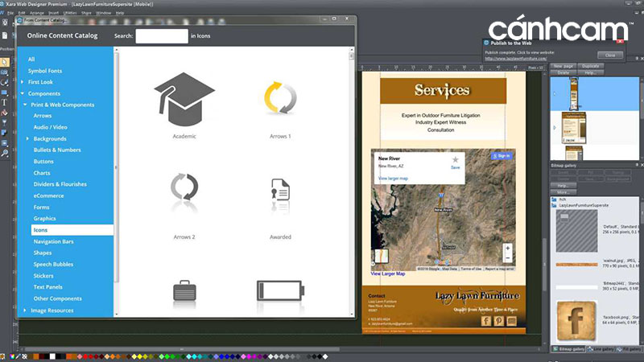Select the Fill tool

5,113
